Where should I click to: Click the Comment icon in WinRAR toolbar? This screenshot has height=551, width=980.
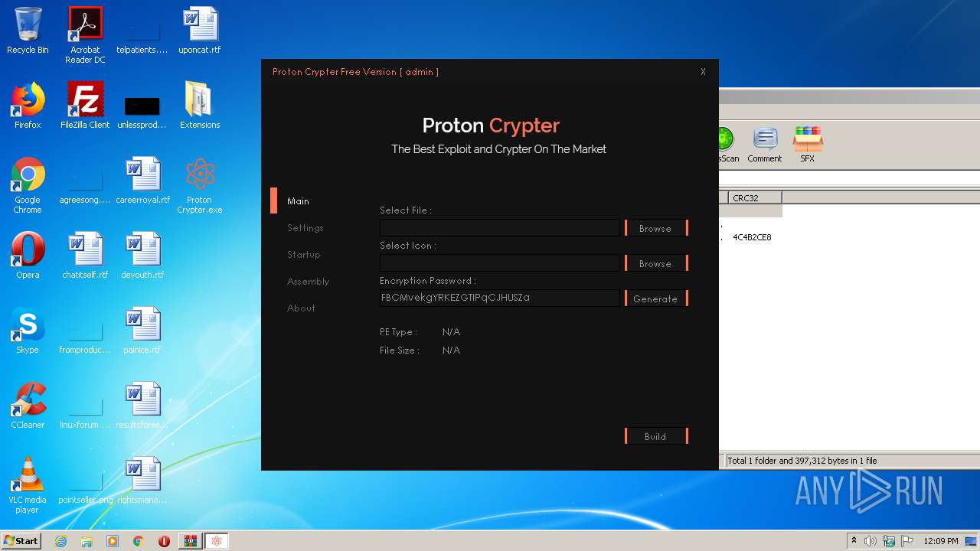point(764,145)
